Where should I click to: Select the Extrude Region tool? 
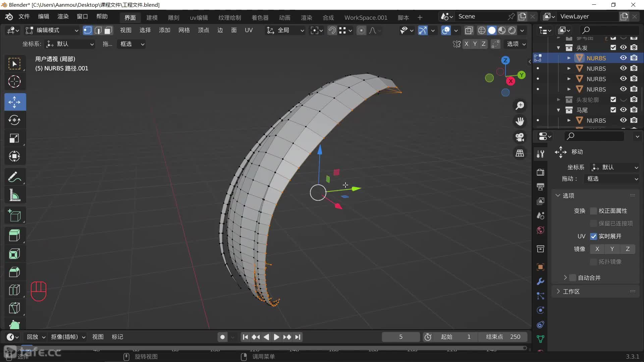pyautogui.click(x=14, y=236)
